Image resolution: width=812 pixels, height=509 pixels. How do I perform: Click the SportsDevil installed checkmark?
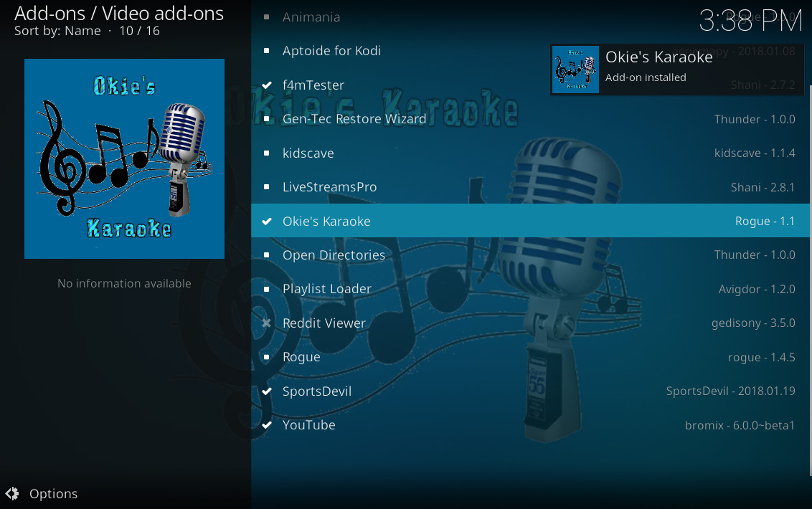[267, 391]
